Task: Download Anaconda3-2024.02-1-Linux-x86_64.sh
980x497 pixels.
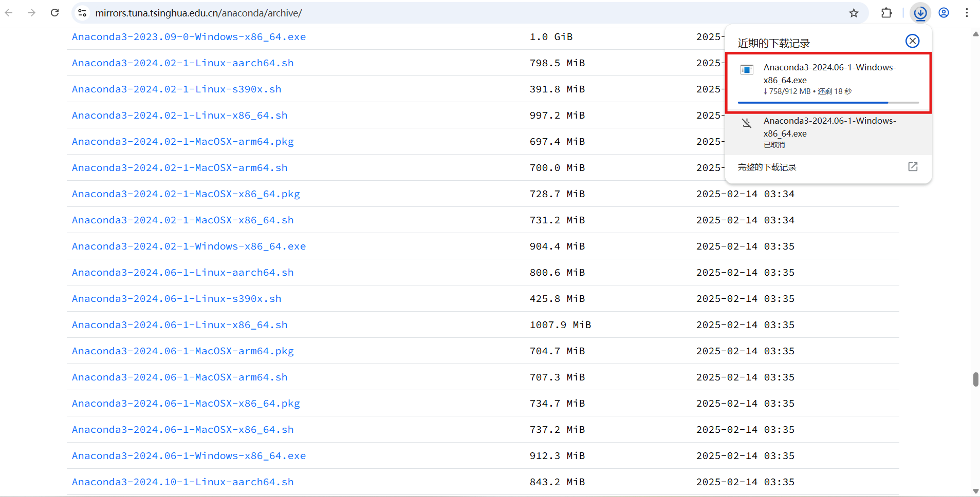Action: [179, 116]
